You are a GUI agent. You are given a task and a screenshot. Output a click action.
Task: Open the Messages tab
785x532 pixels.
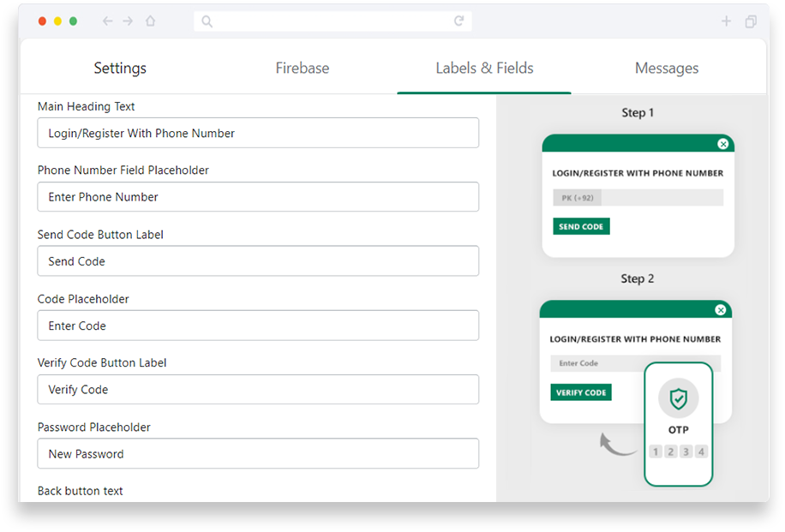(x=667, y=68)
